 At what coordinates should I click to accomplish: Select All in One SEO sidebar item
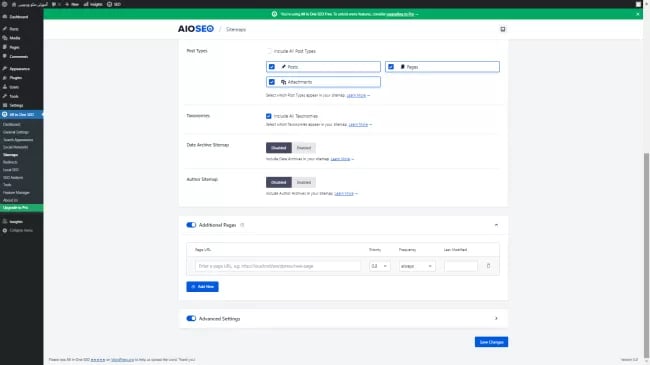tap(22, 114)
